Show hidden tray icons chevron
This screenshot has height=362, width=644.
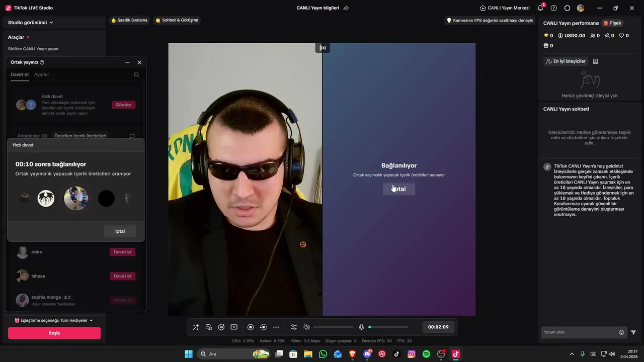coord(571,354)
